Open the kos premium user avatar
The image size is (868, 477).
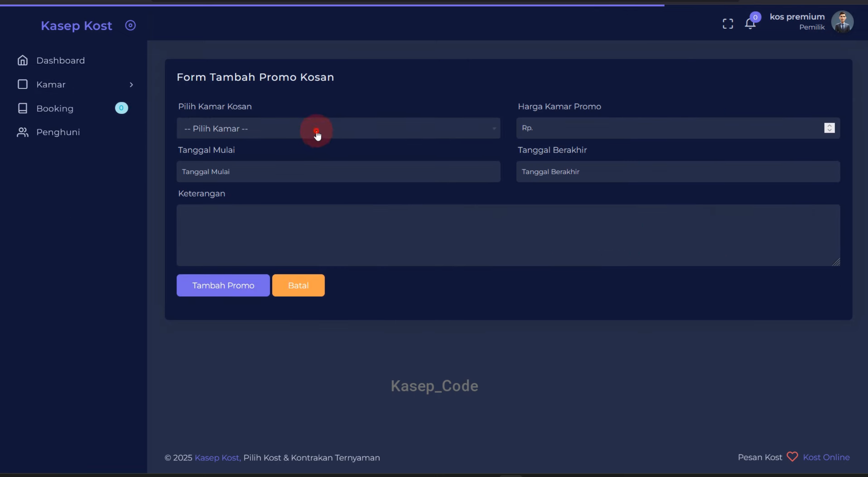842,22
